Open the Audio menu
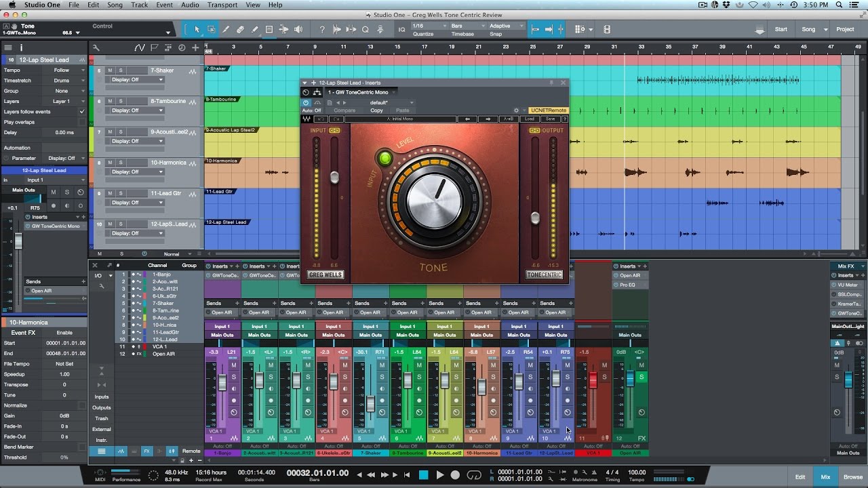The width and height of the screenshot is (868, 488). [x=190, y=5]
